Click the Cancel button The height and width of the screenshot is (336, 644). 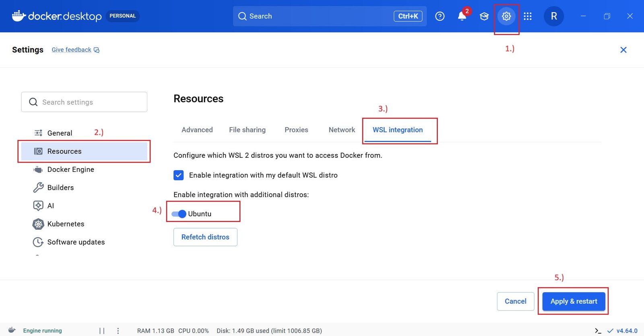coord(516,301)
